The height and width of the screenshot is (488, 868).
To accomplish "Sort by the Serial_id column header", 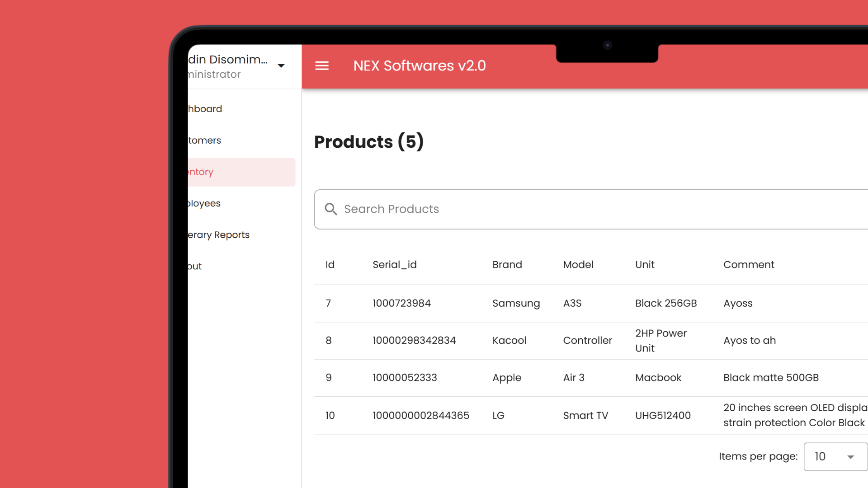I will coord(394,265).
